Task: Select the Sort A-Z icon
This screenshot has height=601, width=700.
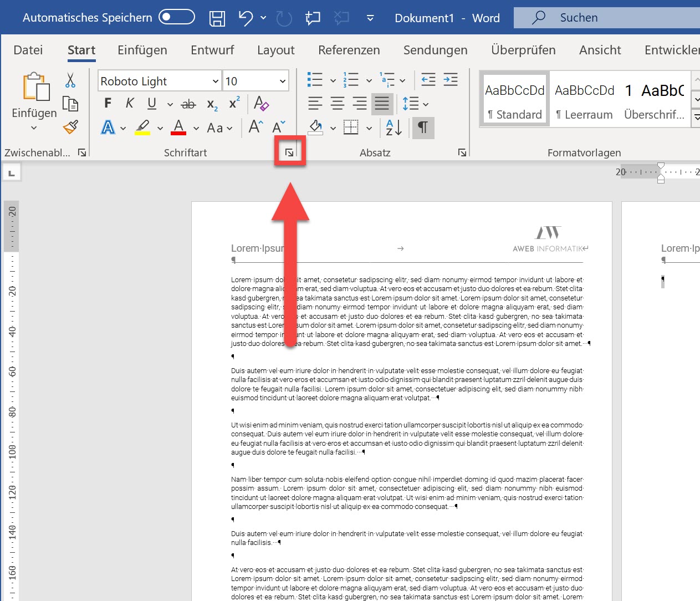Action: click(x=394, y=128)
